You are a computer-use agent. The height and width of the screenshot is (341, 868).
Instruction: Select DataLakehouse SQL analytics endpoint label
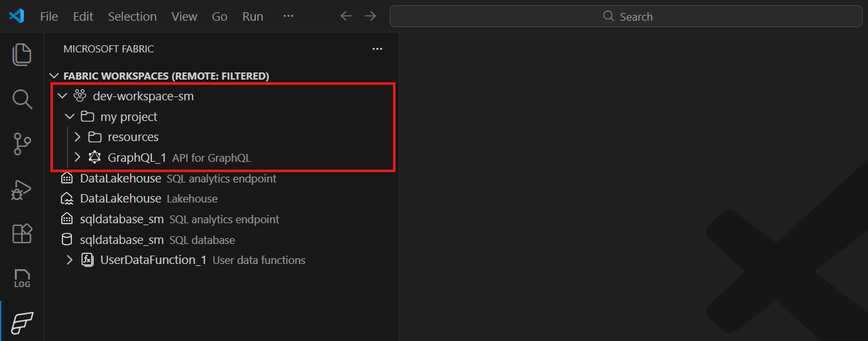coord(178,179)
